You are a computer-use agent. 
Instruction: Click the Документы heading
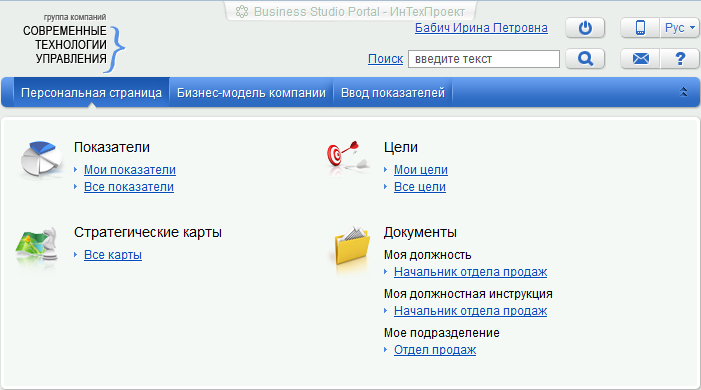point(420,232)
